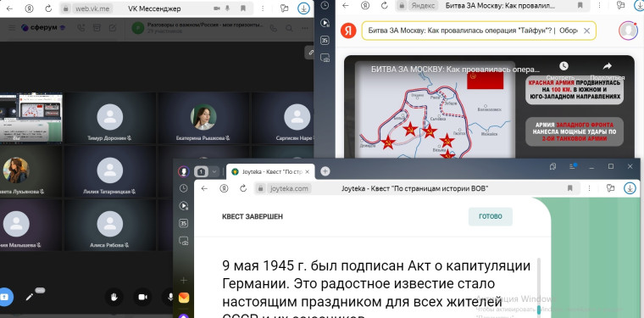Click the microphone permission icon in web.vk.me address bar
This screenshot has width=644, height=318.
(227, 8)
